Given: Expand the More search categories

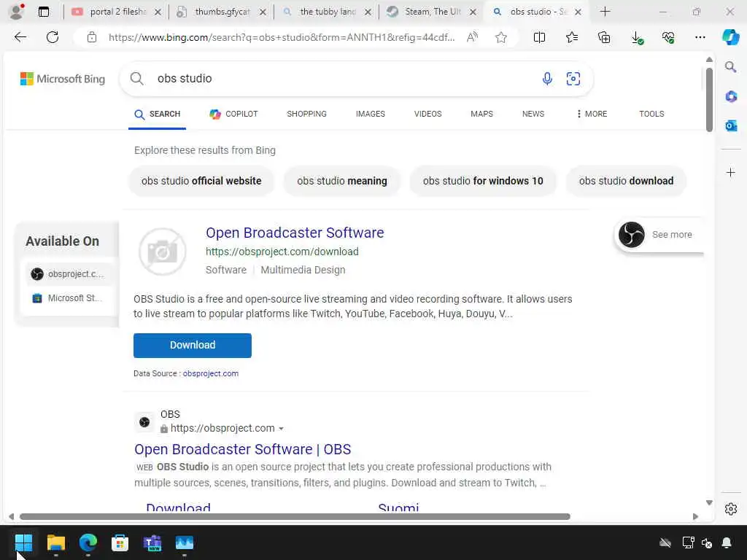Looking at the screenshot, I should pyautogui.click(x=592, y=114).
